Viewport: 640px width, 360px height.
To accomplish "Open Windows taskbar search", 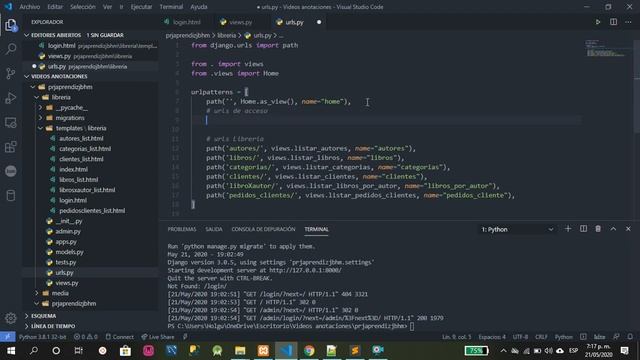I will [x=34, y=351].
